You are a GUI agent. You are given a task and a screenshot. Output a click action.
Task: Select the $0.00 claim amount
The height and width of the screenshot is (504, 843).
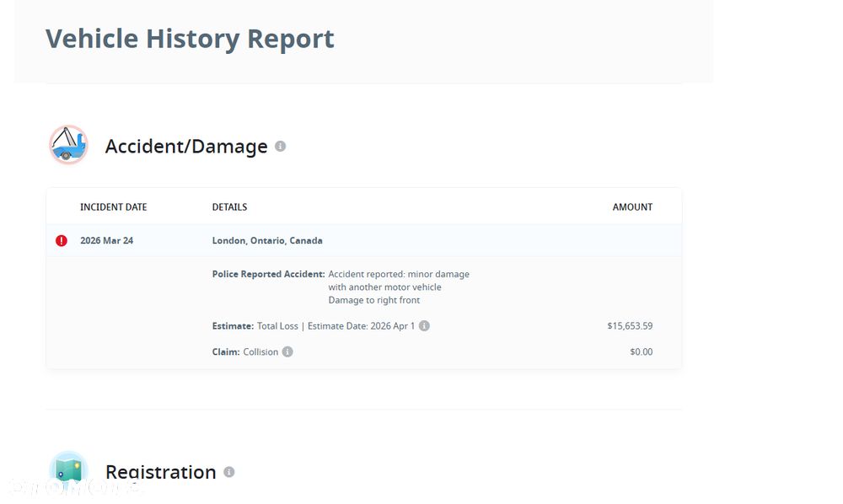click(642, 352)
